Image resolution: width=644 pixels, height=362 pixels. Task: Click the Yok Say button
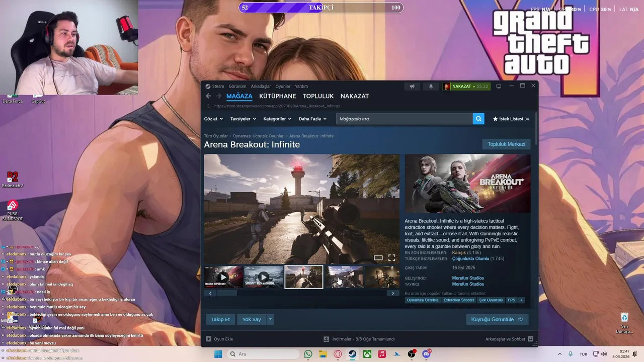[x=252, y=319]
